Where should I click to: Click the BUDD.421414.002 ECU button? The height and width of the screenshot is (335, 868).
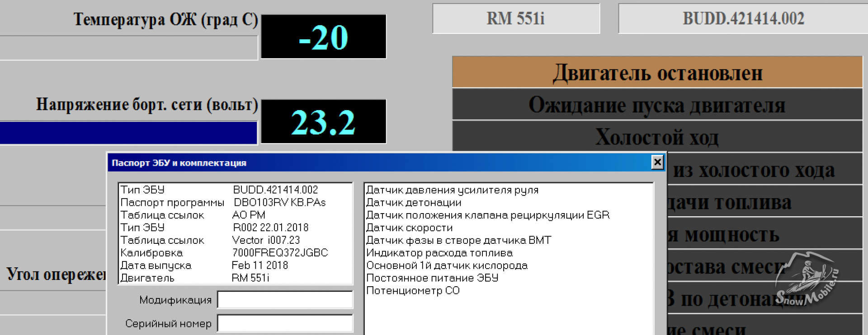[x=743, y=19]
